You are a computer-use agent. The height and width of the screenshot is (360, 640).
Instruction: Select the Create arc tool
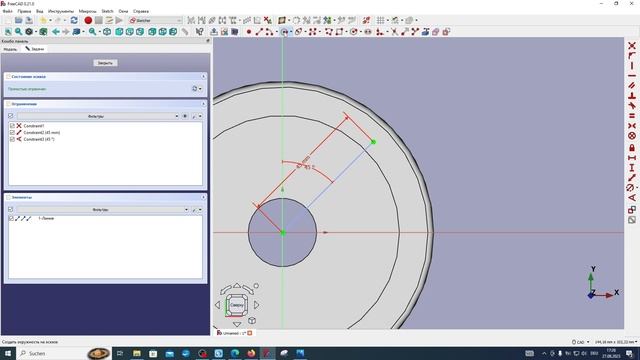coord(269,31)
